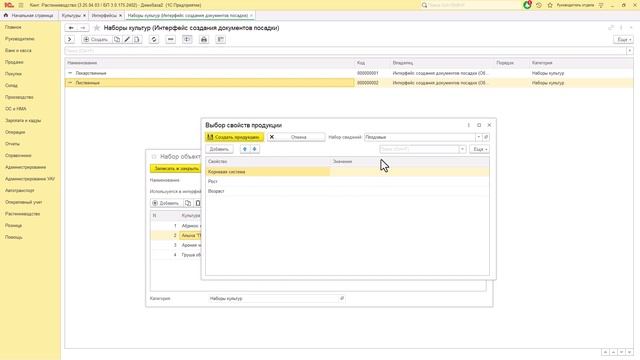Click toolbar icon left of printer
640x360 pixels.
187,40
